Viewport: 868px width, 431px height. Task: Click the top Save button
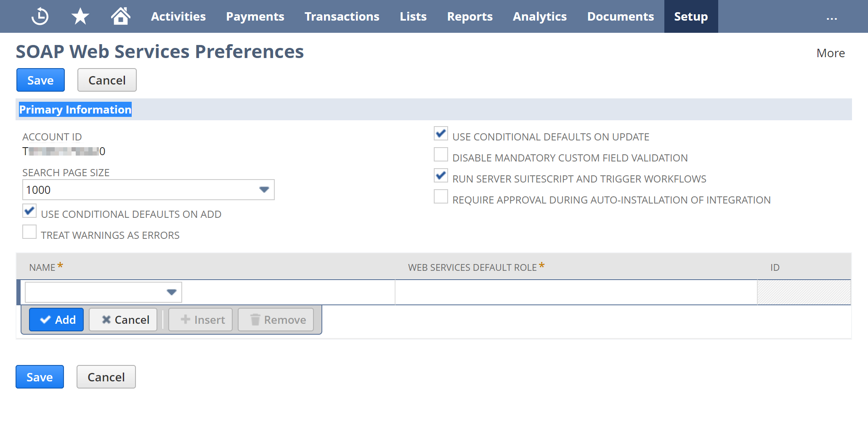[x=40, y=80]
